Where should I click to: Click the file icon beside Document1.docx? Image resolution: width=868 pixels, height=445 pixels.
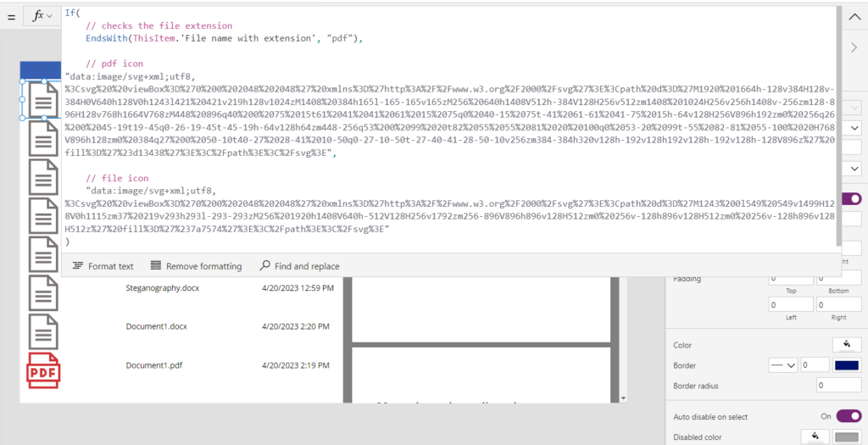pos(43,331)
